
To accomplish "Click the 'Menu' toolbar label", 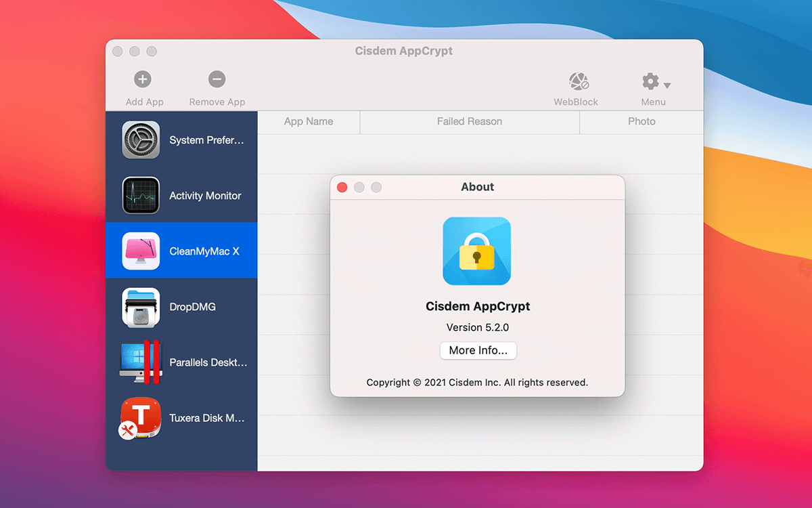I will (x=654, y=102).
